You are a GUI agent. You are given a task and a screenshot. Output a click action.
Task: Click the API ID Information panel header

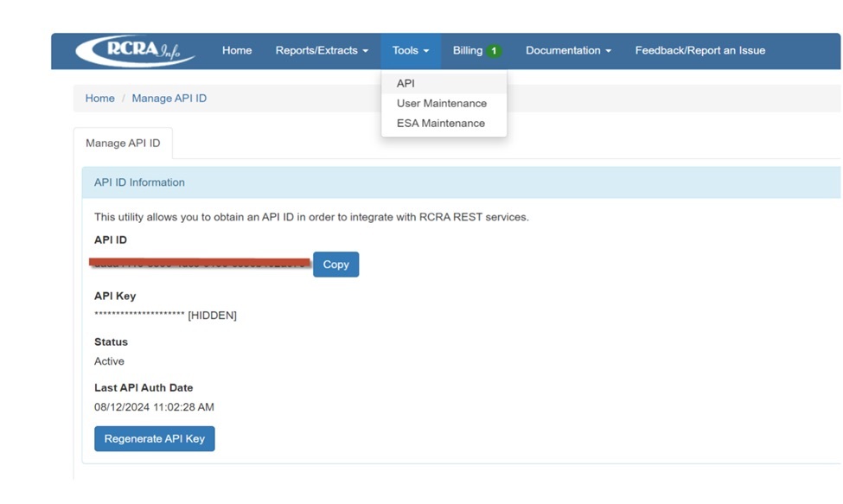click(462, 182)
